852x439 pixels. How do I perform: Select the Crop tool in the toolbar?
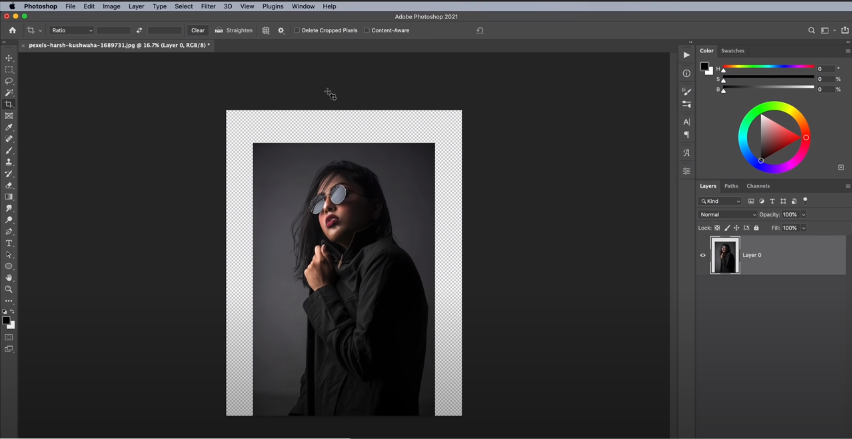9,104
